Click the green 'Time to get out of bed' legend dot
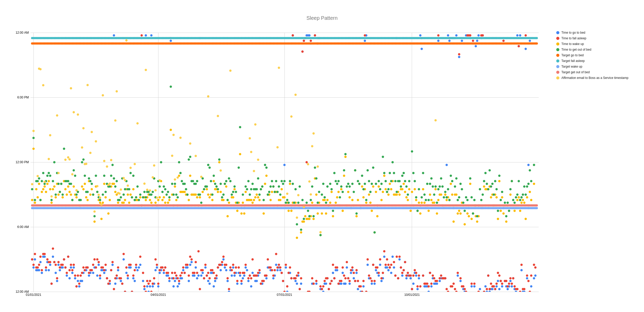 tap(558, 50)
